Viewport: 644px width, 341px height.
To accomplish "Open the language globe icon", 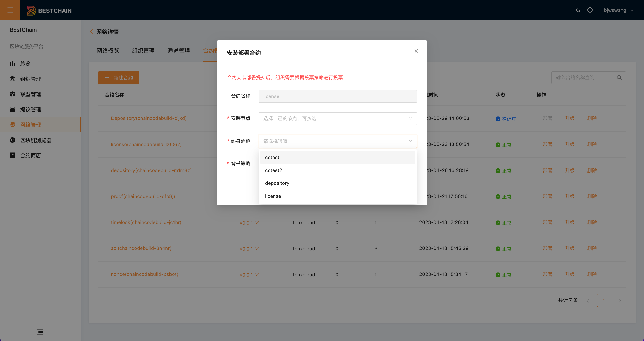I will click(590, 10).
